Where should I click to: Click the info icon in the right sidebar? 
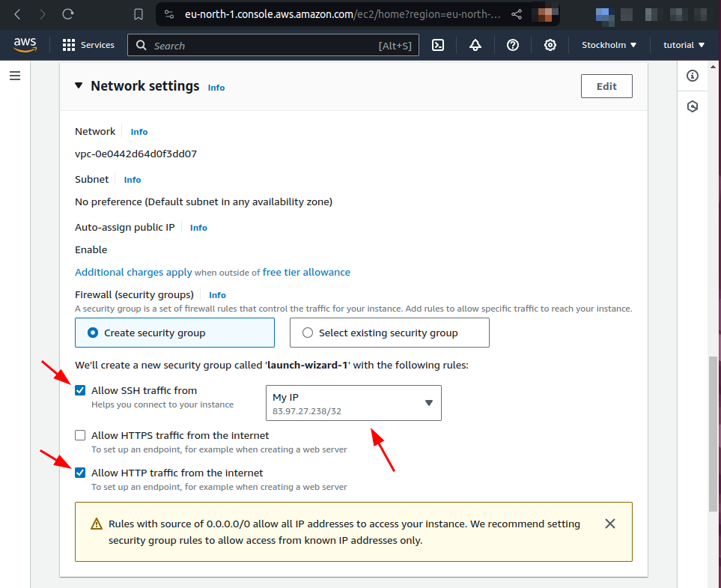click(x=693, y=76)
